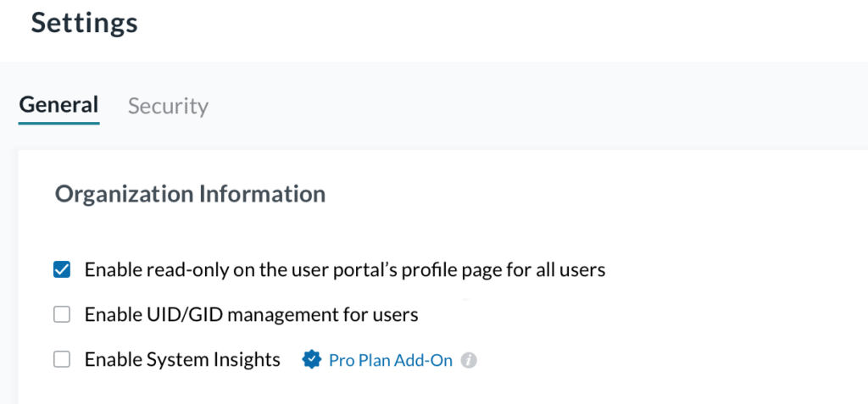Uncheck the read-only user portal profile checkbox
868x404 pixels.
62,269
